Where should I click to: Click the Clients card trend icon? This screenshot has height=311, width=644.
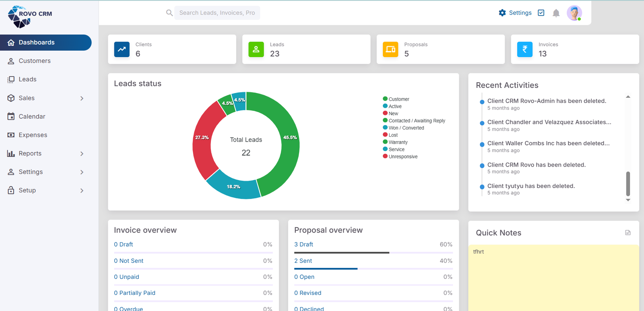122,49
